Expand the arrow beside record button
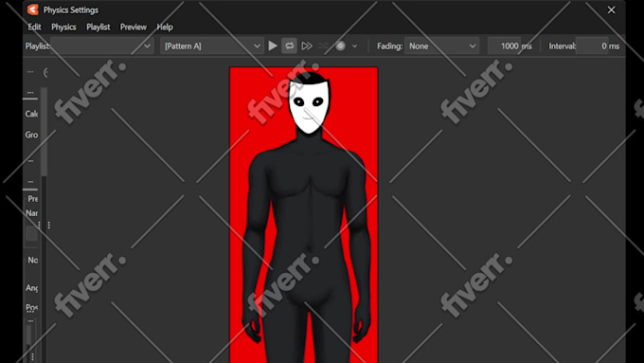This screenshot has height=363, width=644. coord(355,46)
